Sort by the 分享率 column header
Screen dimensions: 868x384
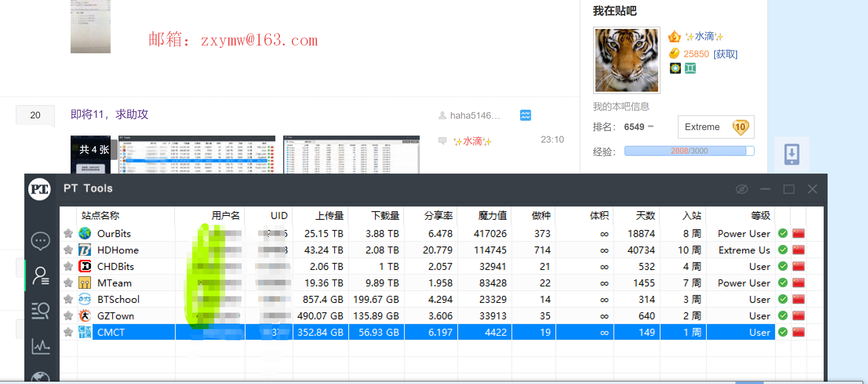coord(431,216)
